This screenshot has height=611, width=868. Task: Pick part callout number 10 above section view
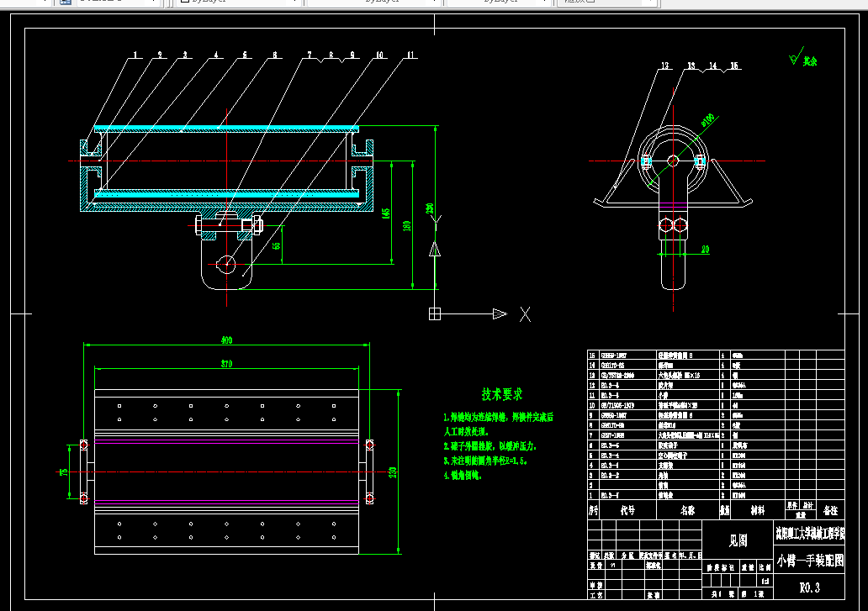[380, 55]
